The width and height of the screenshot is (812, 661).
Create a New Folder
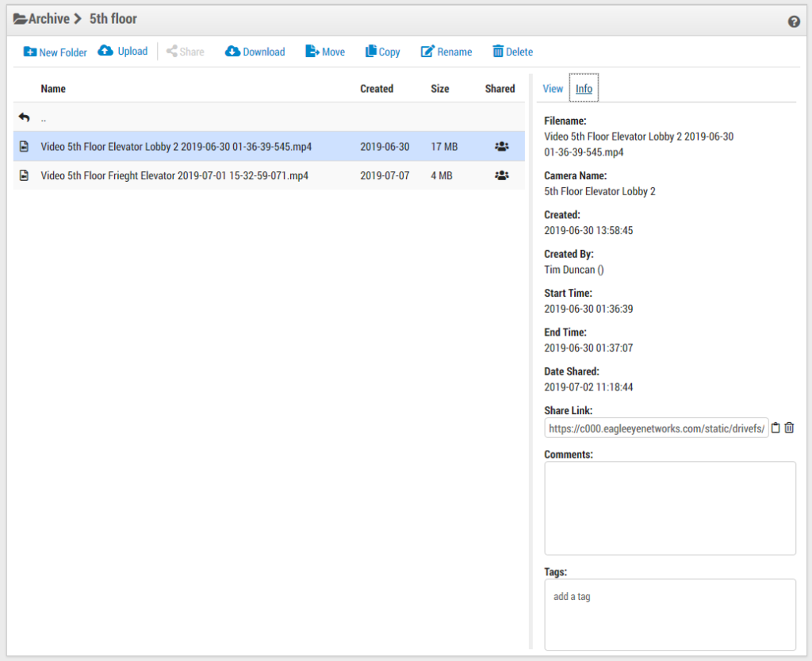(55, 52)
